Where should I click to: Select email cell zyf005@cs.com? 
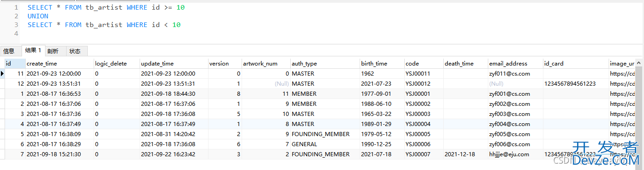click(515, 134)
